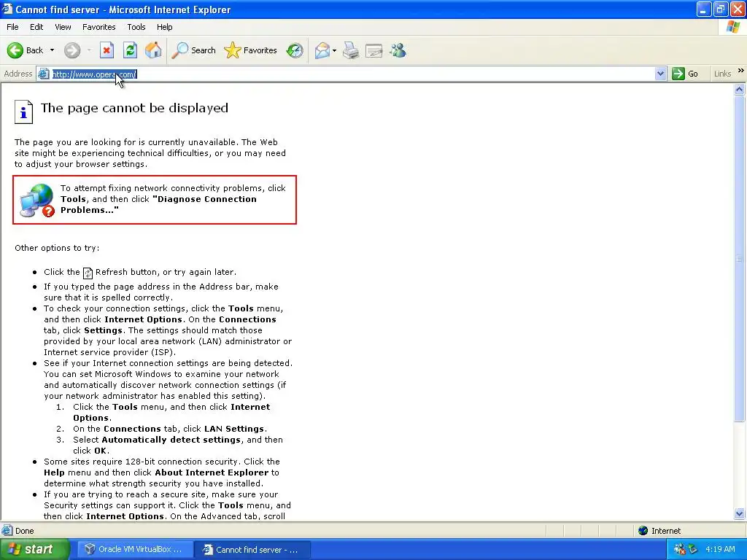Open the Messenger people icon

pyautogui.click(x=398, y=50)
